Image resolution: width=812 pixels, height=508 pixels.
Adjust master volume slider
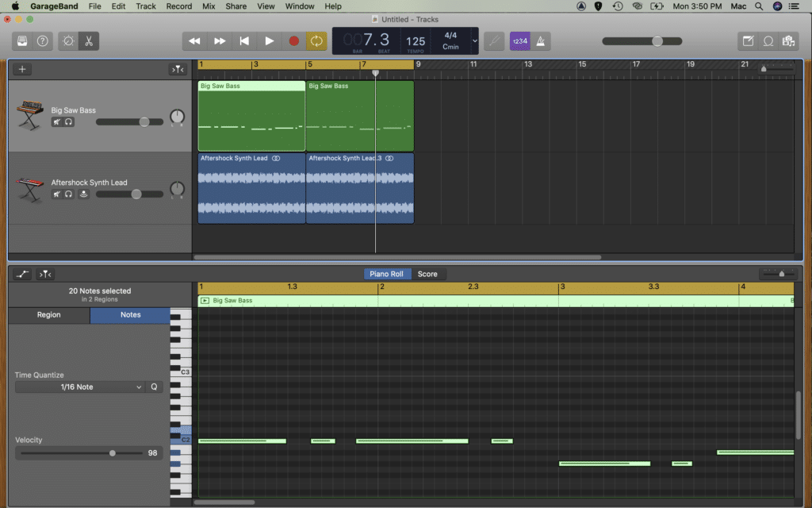point(657,41)
